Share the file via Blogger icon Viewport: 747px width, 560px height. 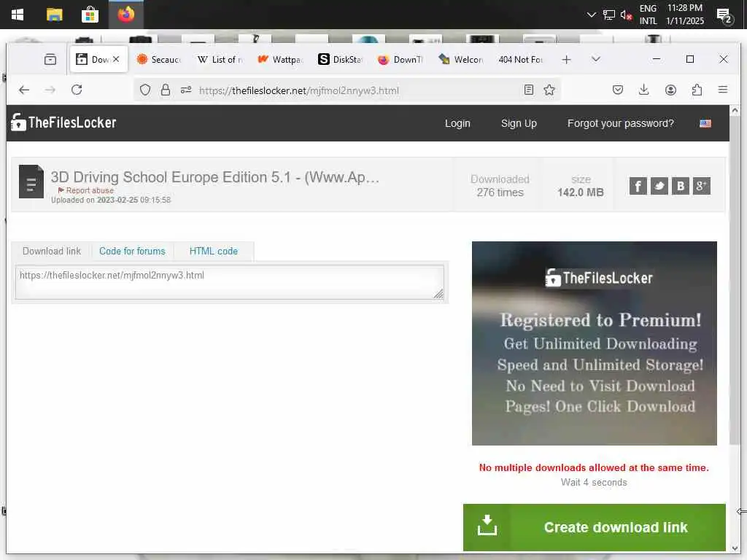[x=681, y=186]
